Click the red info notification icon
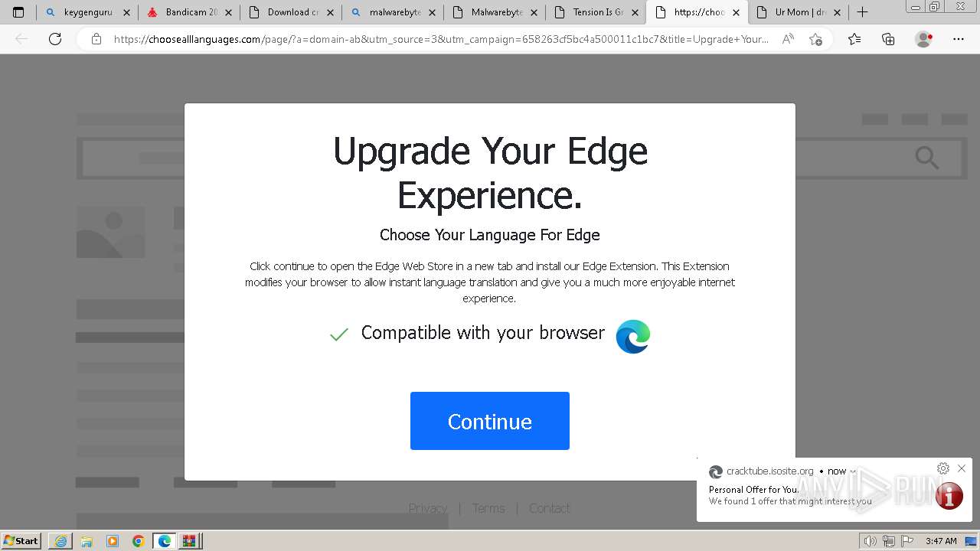Screen dimensions: 980x551 coord(949,496)
